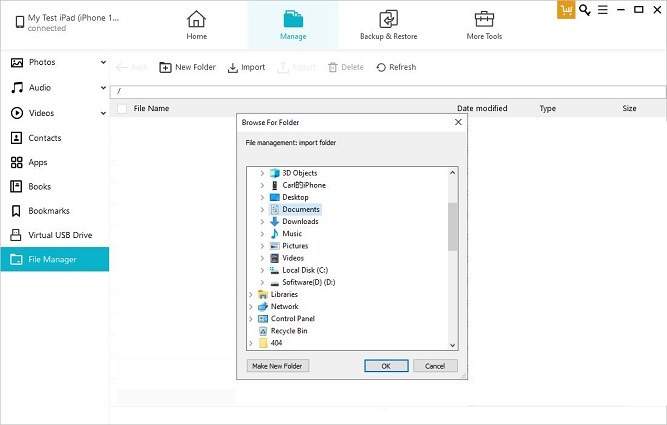Sort by Date modified column header
This screenshot has width=667, height=425.
(482, 108)
